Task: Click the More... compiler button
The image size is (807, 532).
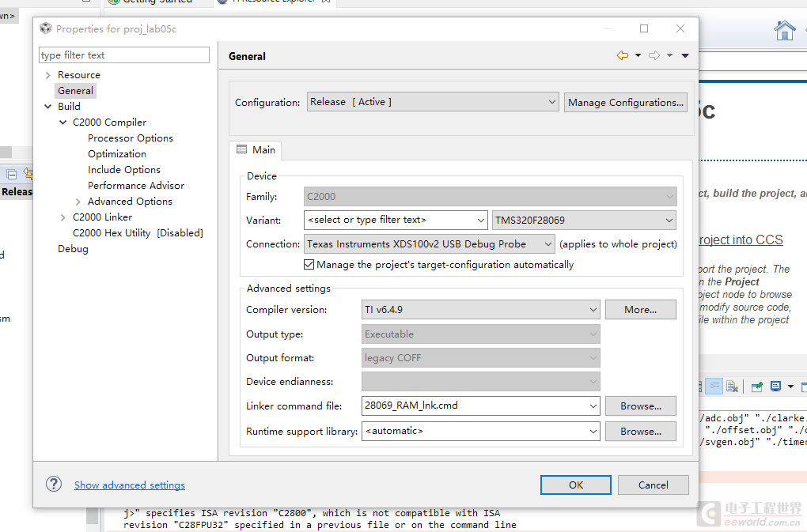Action: pos(640,309)
